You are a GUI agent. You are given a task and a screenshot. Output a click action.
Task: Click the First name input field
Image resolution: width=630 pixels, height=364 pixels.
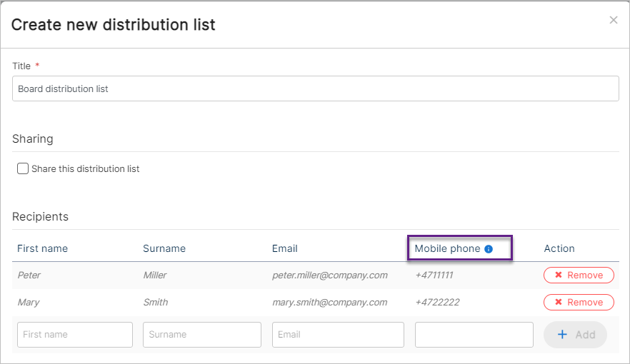click(75, 334)
